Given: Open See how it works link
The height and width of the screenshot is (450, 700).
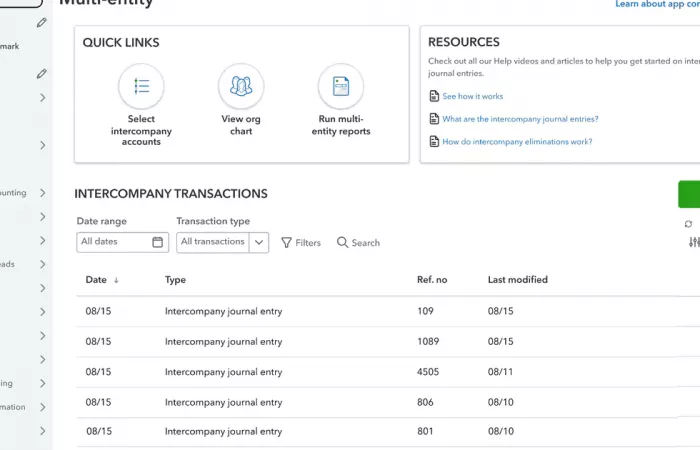Looking at the screenshot, I should [472, 96].
